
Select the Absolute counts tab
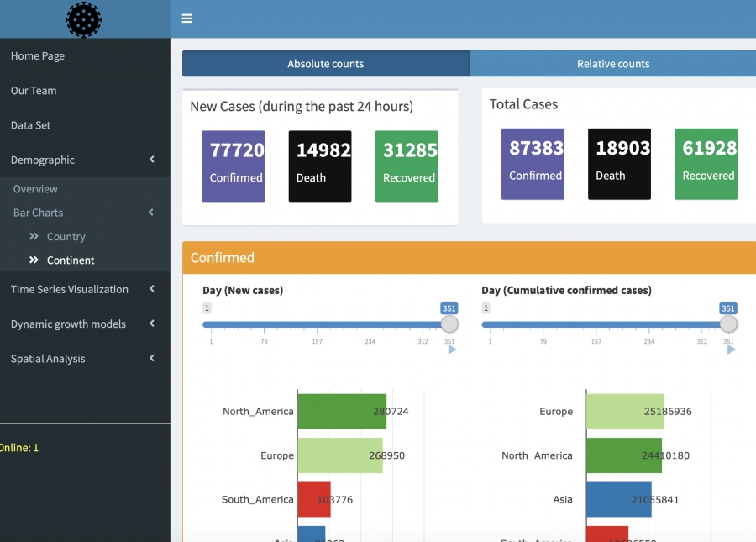pos(326,64)
